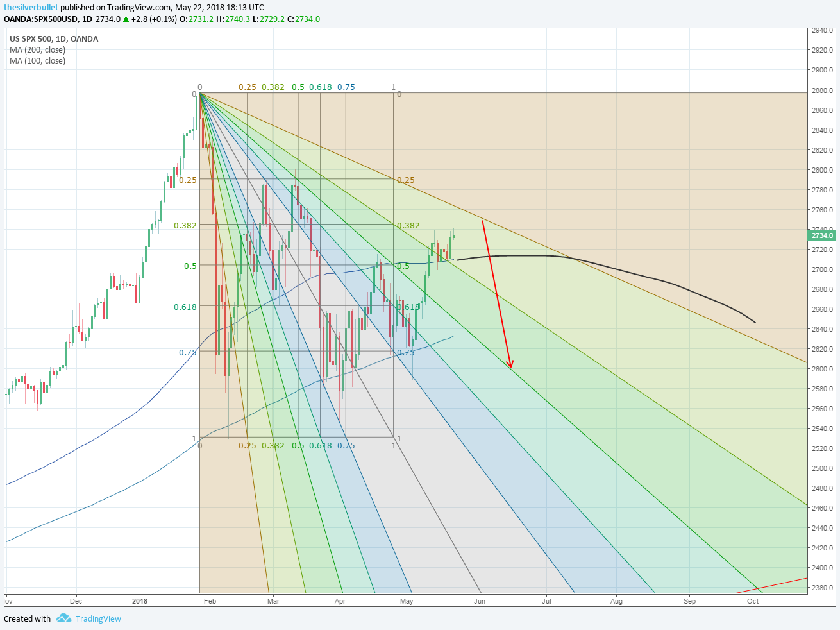Click the Mar label on time axis
Screen dimensions: 840x630
[273, 601]
